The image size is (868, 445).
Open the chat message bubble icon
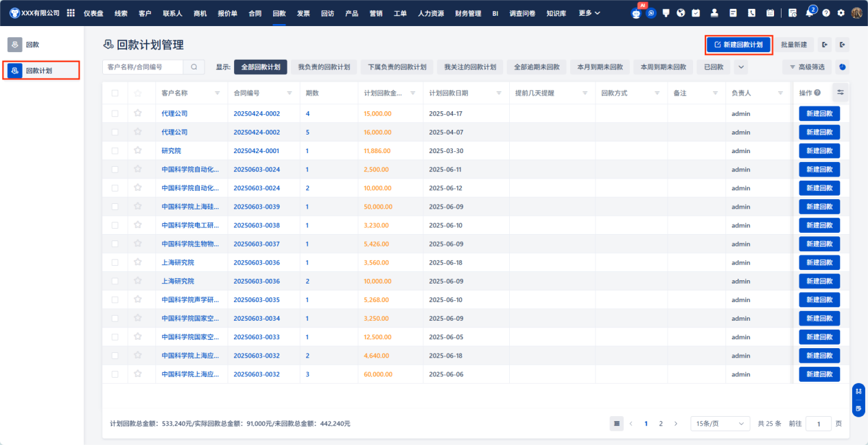[x=651, y=13]
